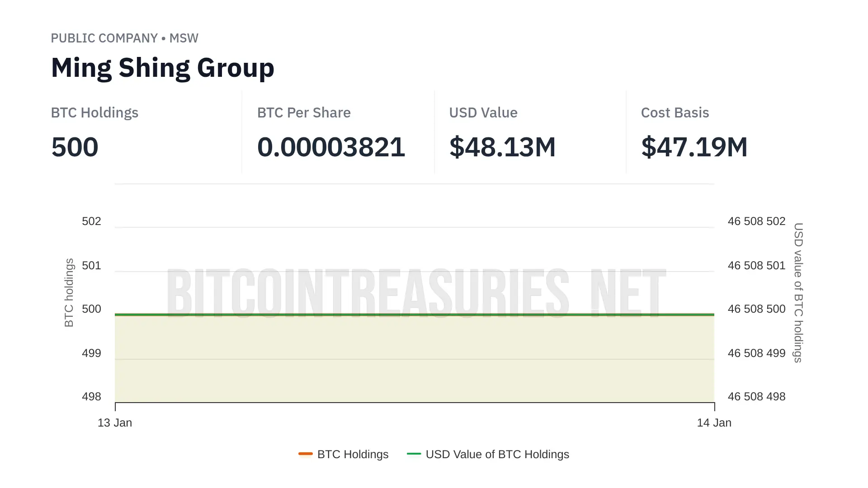Click the 46 508 502 right axis label
The width and height of the screenshot is (868, 488).
[x=756, y=221]
